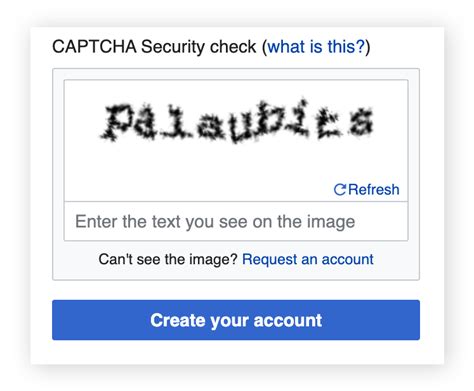Focus the 'Enter the text you see' field
Image resolution: width=474 pixels, height=391 pixels.
(236, 221)
